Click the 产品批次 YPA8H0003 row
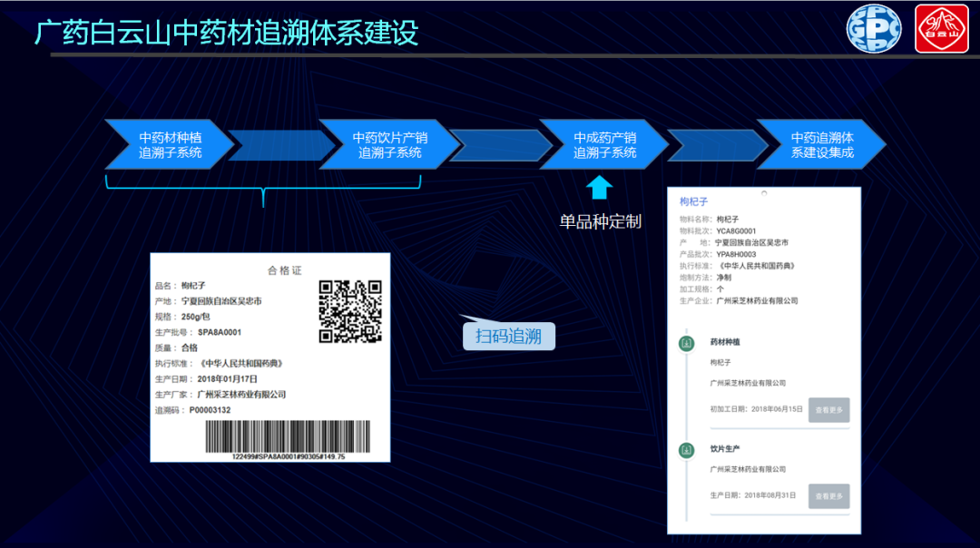The height and width of the screenshot is (548, 980). pyautogui.click(x=718, y=254)
